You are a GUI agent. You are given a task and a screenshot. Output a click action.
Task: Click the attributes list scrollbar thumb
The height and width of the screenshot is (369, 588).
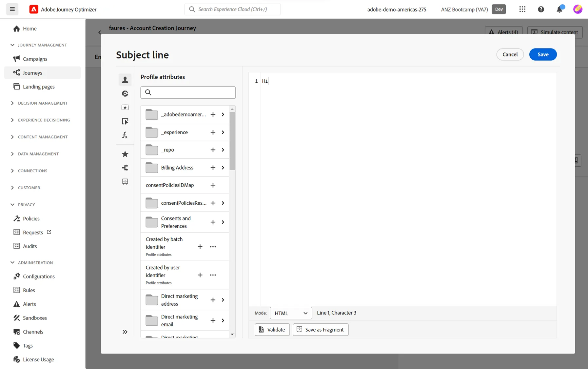[x=232, y=141]
